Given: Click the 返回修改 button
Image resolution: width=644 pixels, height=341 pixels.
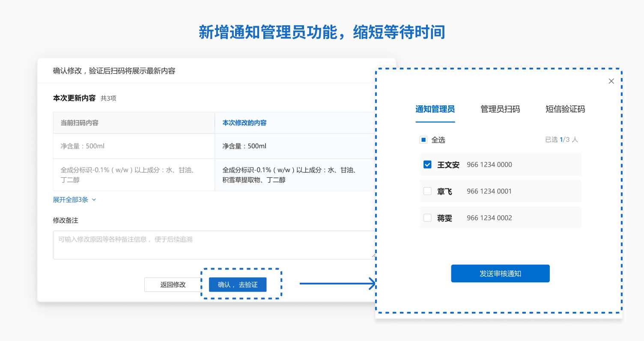Looking at the screenshot, I should pos(173,284).
